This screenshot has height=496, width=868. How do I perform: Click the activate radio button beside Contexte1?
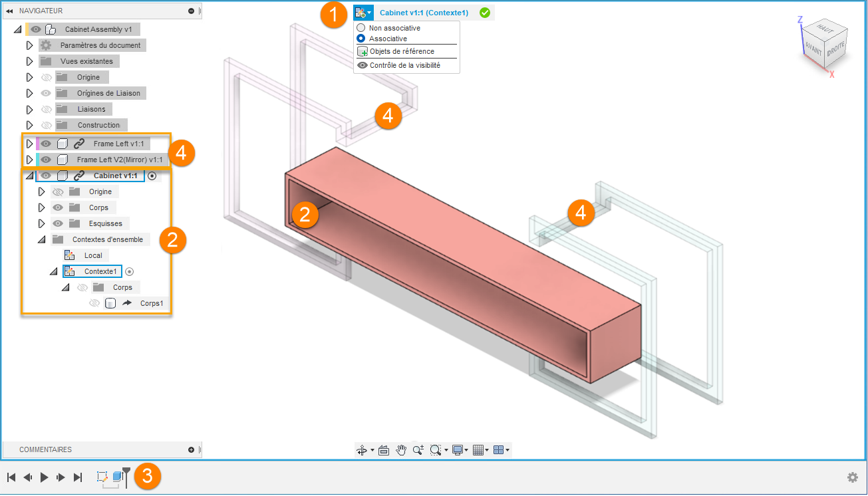[x=130, y=271]
